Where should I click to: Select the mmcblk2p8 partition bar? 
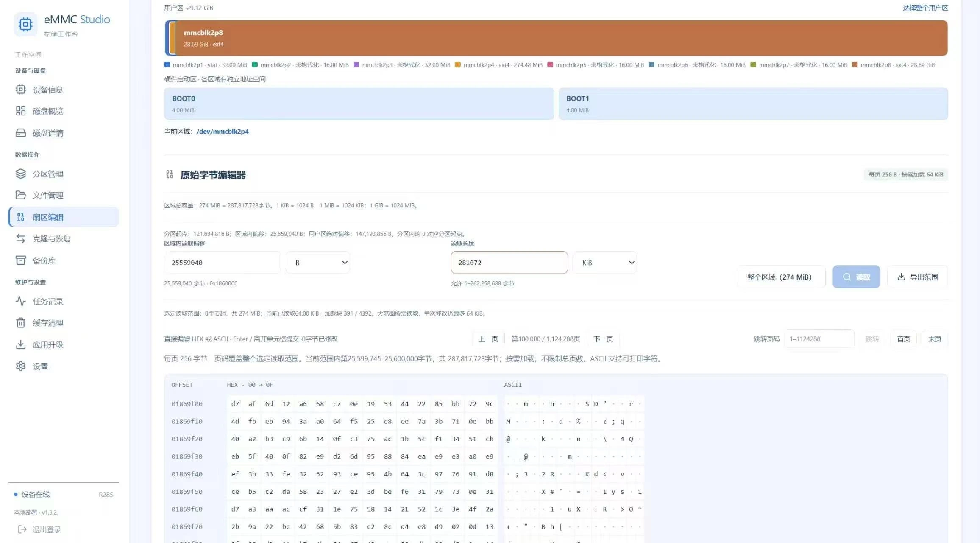561,38
